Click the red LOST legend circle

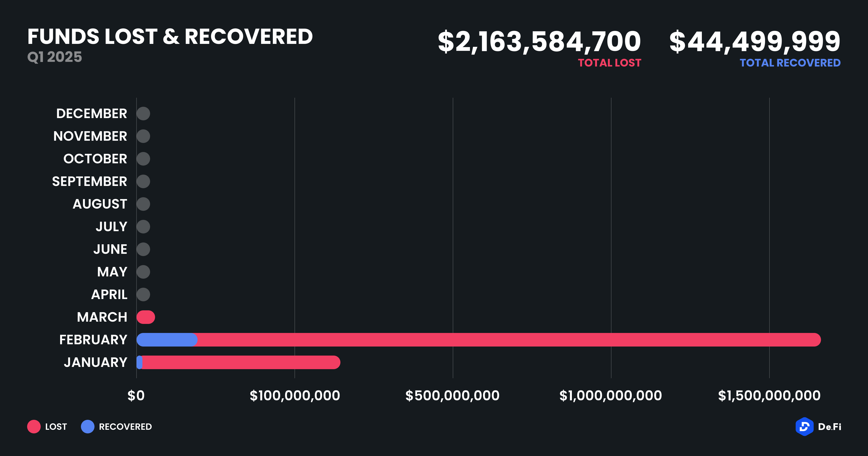click(34, 427)
